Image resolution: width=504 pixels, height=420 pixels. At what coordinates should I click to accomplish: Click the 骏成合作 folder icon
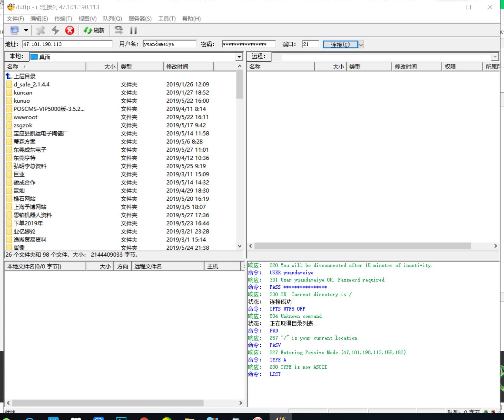9,182
